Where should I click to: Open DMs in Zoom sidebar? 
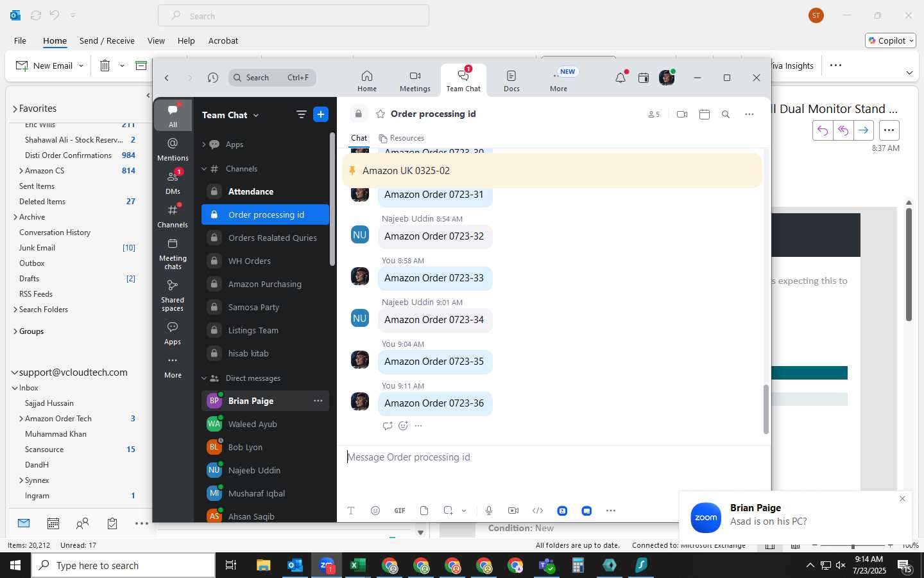[x=173, y=182]
